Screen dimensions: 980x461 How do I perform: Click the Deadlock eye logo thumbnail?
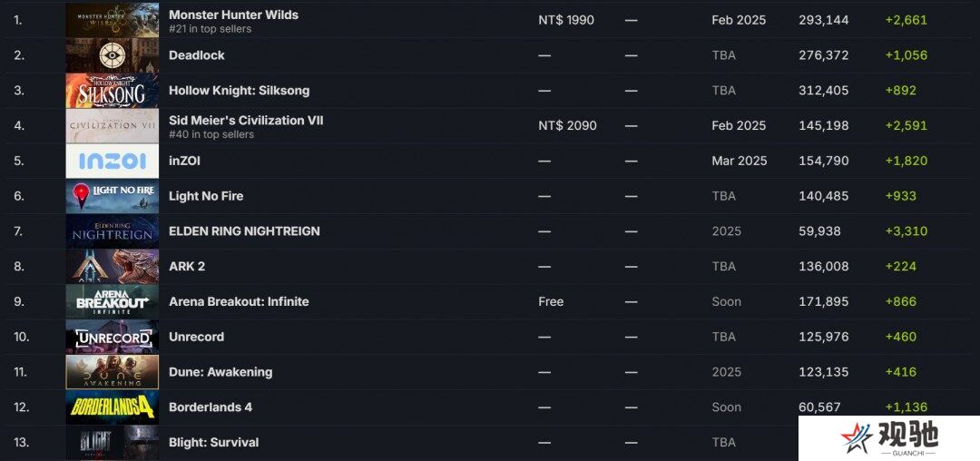tap(113, 55)
